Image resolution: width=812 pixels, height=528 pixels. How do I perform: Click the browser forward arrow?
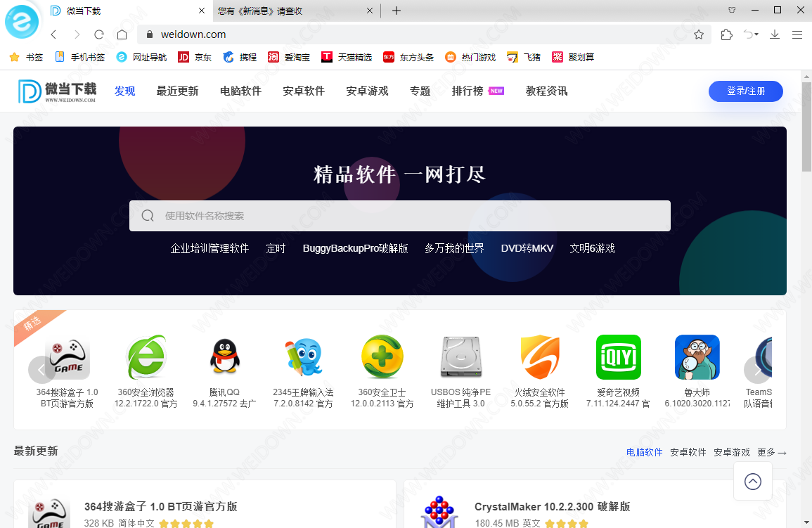[x=77, y=34]
